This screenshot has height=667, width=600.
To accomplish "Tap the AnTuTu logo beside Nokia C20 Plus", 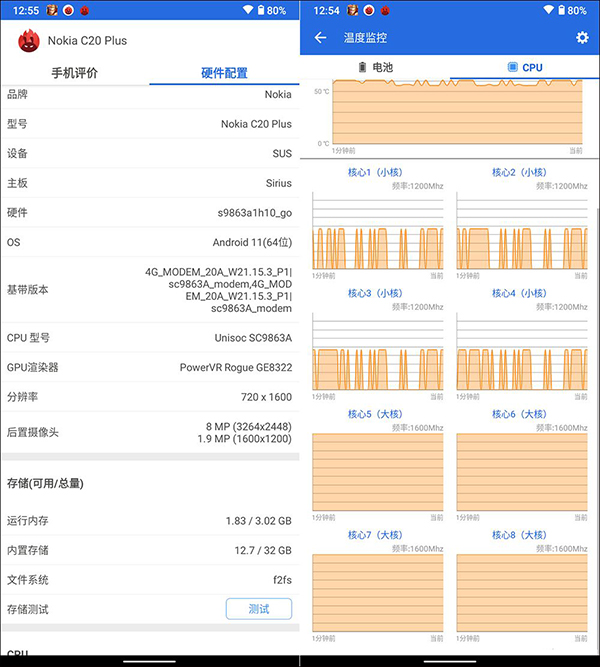I will pyautogui.click(x=28, y=41).
